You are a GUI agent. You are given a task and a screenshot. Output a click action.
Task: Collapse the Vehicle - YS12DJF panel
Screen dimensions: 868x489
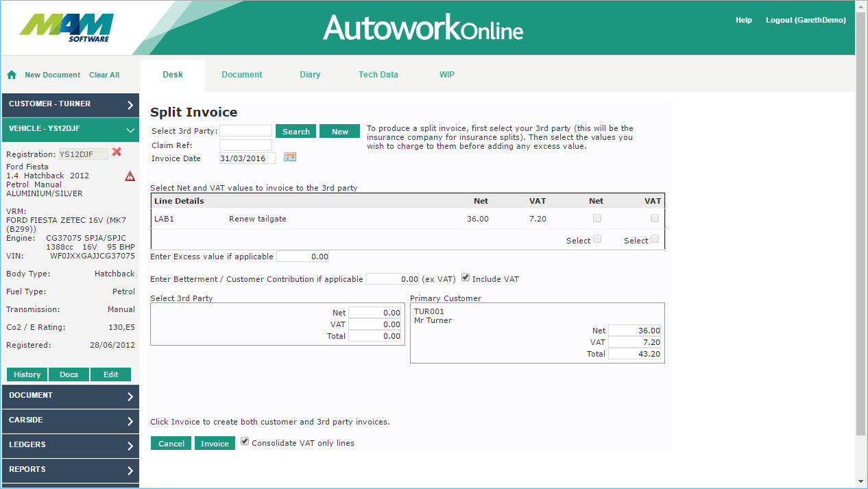point(70,129)
